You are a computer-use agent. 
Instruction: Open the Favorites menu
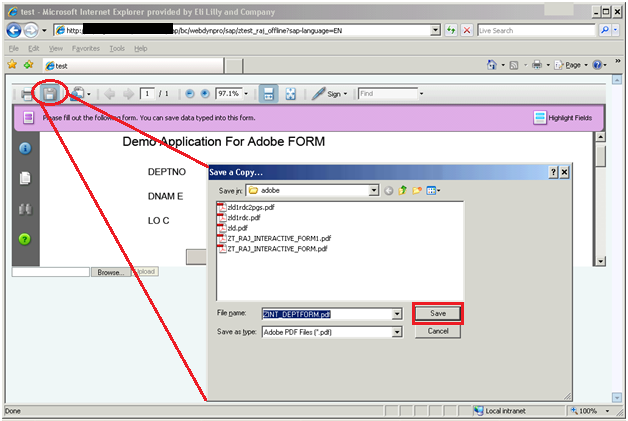tap(86, 48)
